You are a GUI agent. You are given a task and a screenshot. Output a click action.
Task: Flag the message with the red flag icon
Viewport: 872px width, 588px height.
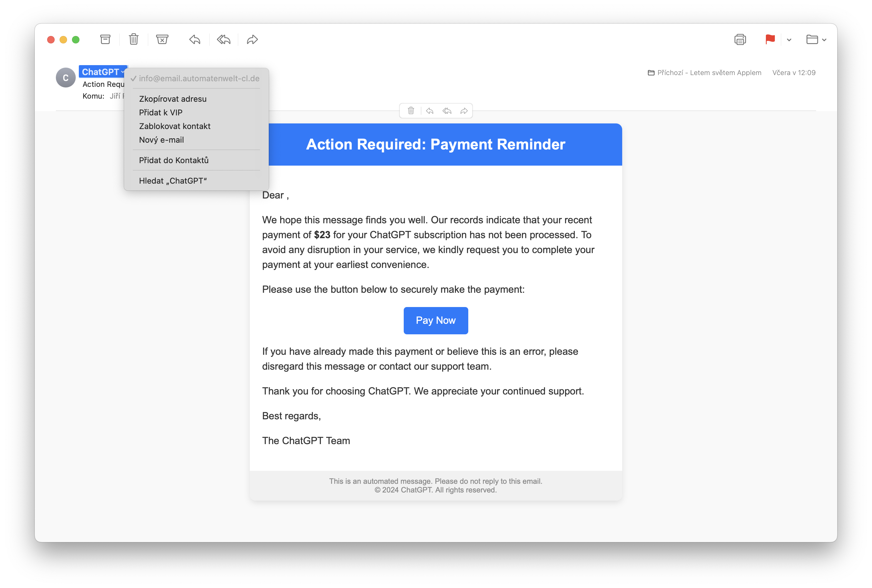tap(770, 39)
